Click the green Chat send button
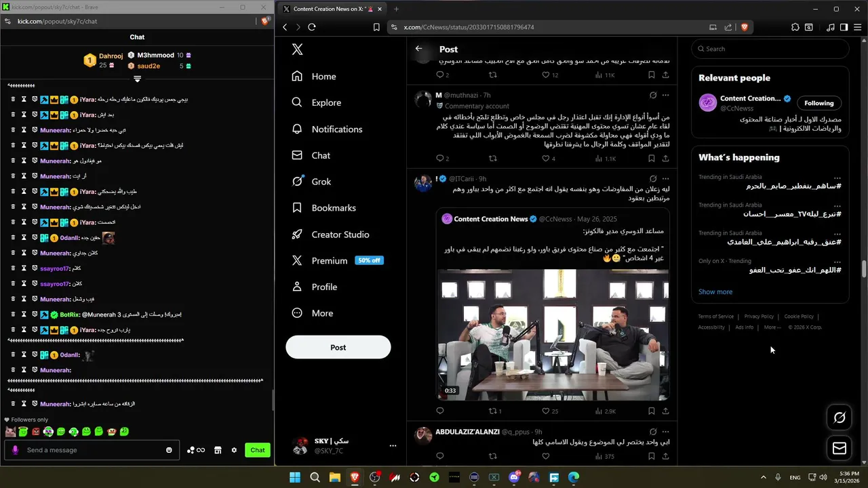Screen dimensions: 868x488 pyautogui.click(x=258, y=450)
